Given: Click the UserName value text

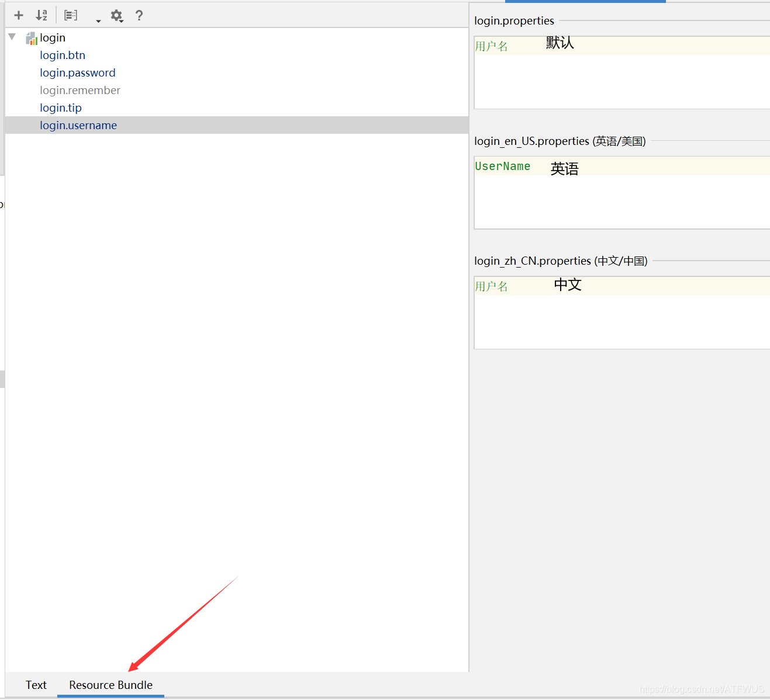Looking at the screenshot, I should tap(502, 167).
